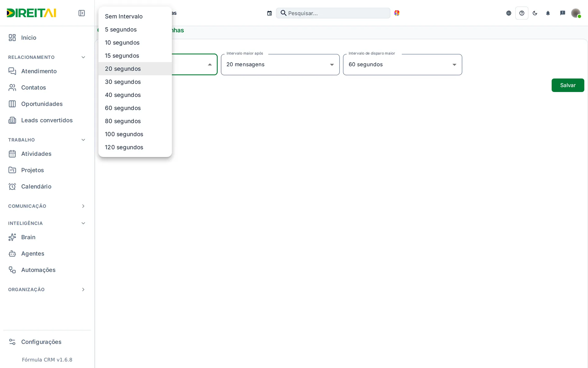Image resolution: width=588 pixels, height=368 pixels.
Task: Select '10 segundos' option
Action: [x=135, y=43]
